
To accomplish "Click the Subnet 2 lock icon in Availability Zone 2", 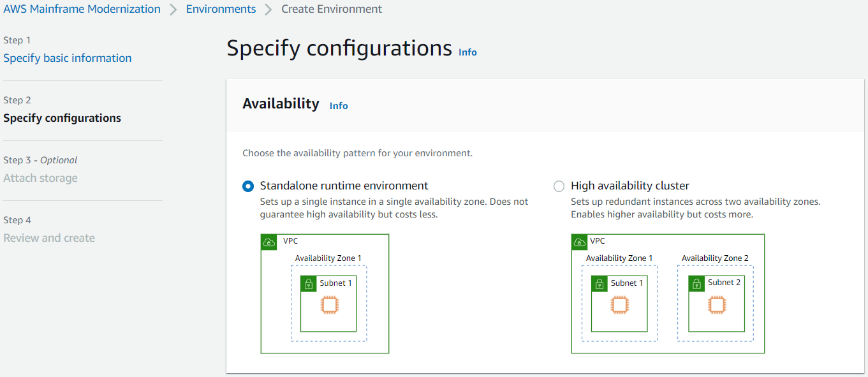I will pos(696,283).
